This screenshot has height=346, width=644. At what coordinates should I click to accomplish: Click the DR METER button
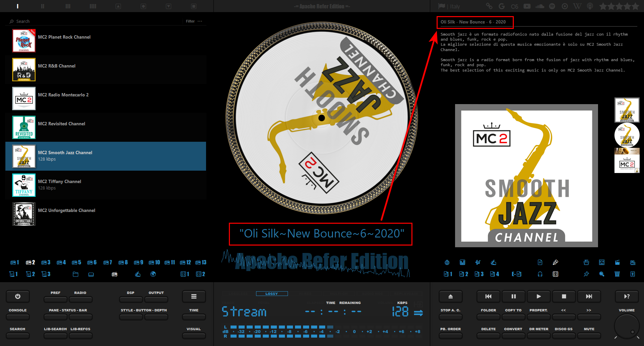539,336
